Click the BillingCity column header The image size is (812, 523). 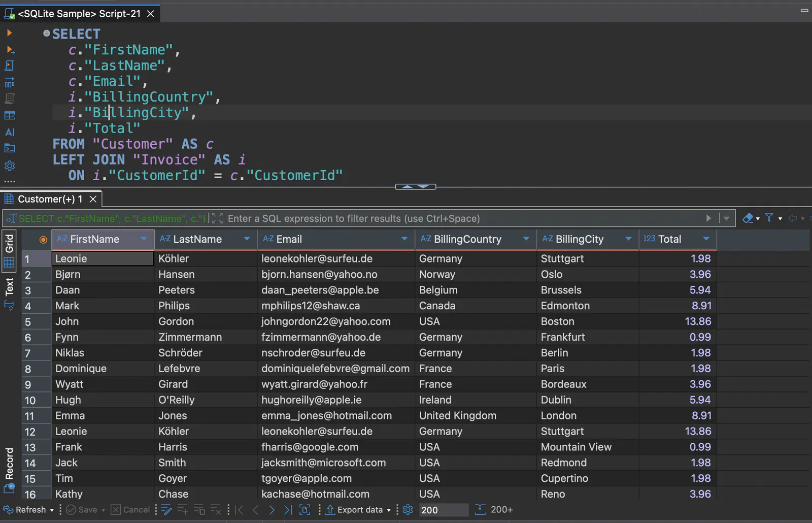click(587, 239)
